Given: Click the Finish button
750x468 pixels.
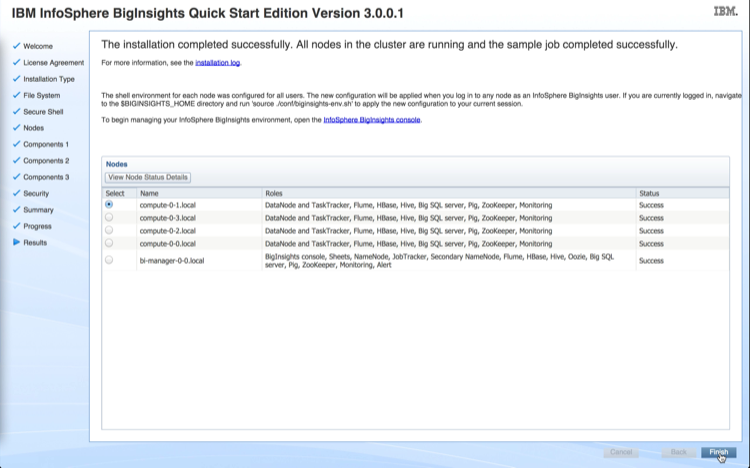Looking at the screenshot, I should tap(718, 452).
